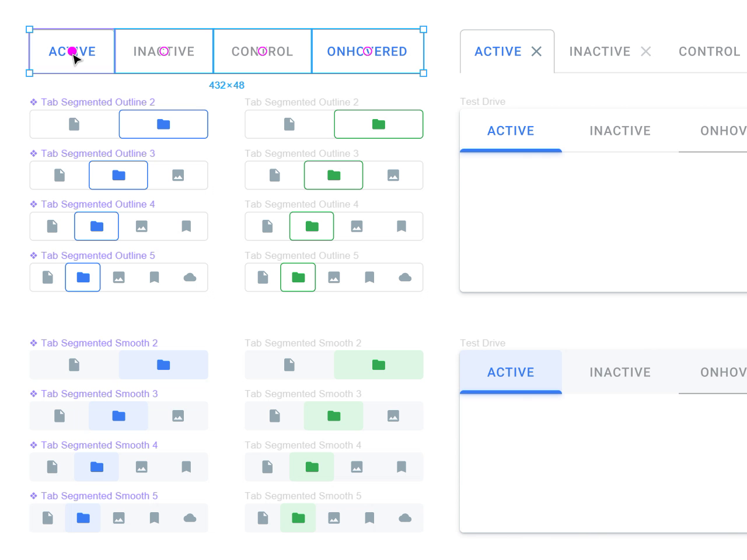Click the upper 'Test Drive' frame label

(483, 101)
